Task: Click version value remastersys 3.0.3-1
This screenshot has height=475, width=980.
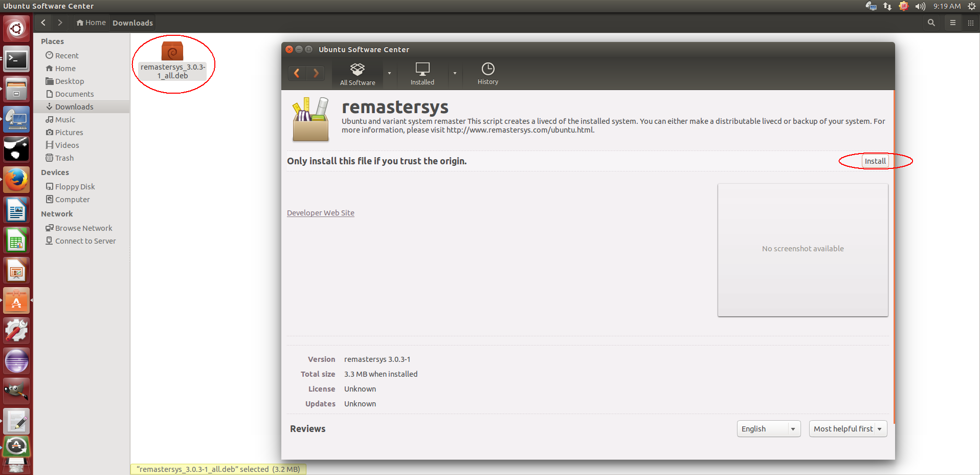Action: click(x=377, y=359)
